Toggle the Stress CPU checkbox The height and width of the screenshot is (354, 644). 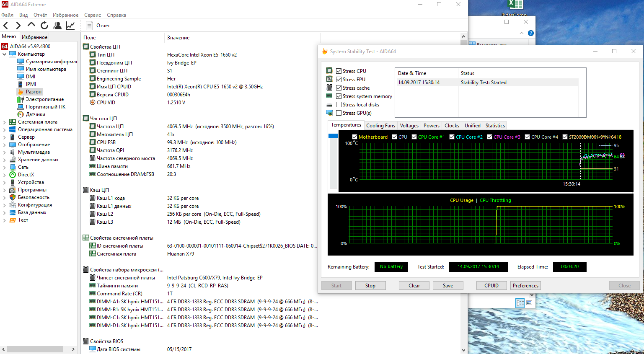pyautogui.click(x=339, y=71)
